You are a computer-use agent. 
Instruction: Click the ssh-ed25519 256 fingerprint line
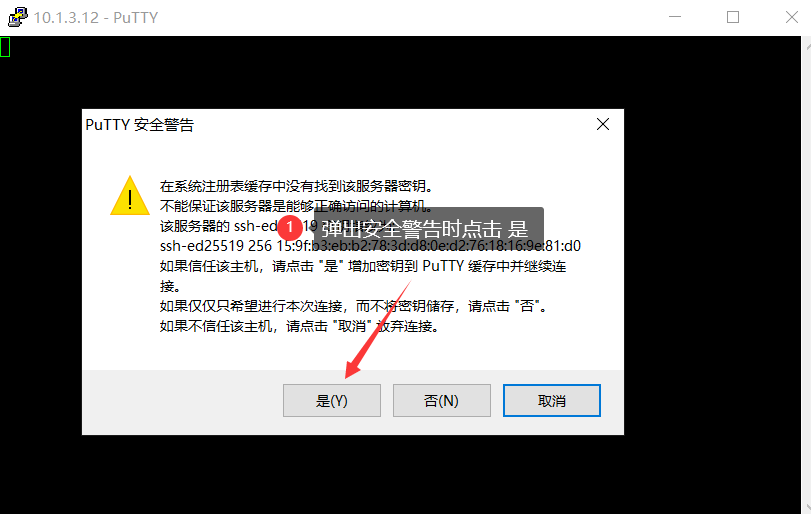370,246
